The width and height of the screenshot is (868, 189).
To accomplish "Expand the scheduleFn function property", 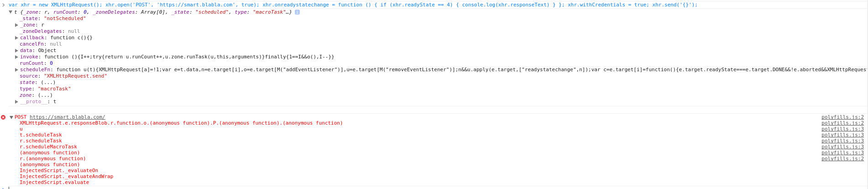I will 17,70.
